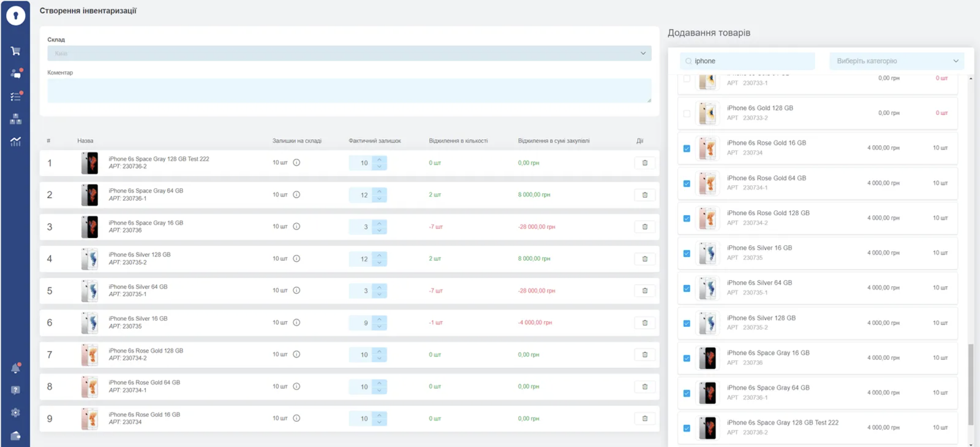Adjust actual quantity stepper for row 6
The height and width of the screenshot is (447, 980).
point(379,323)
